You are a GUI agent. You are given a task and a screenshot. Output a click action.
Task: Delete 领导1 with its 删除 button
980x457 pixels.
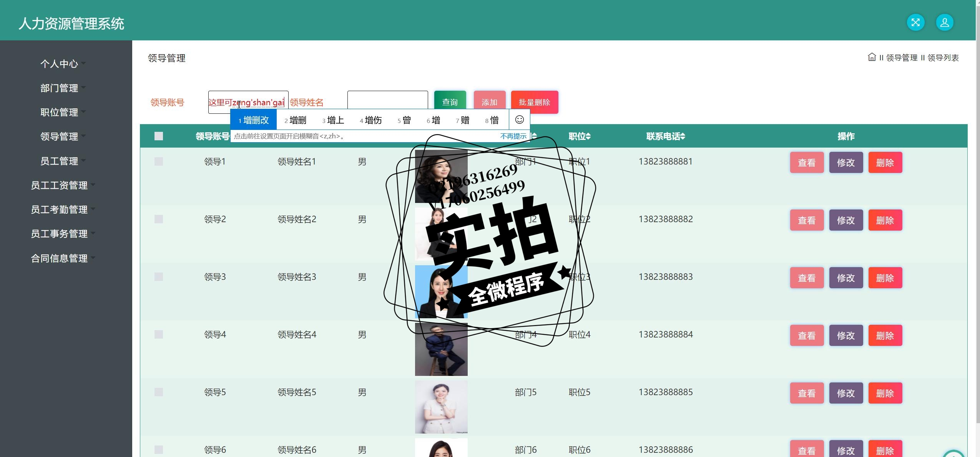click(x=885, y=162)
